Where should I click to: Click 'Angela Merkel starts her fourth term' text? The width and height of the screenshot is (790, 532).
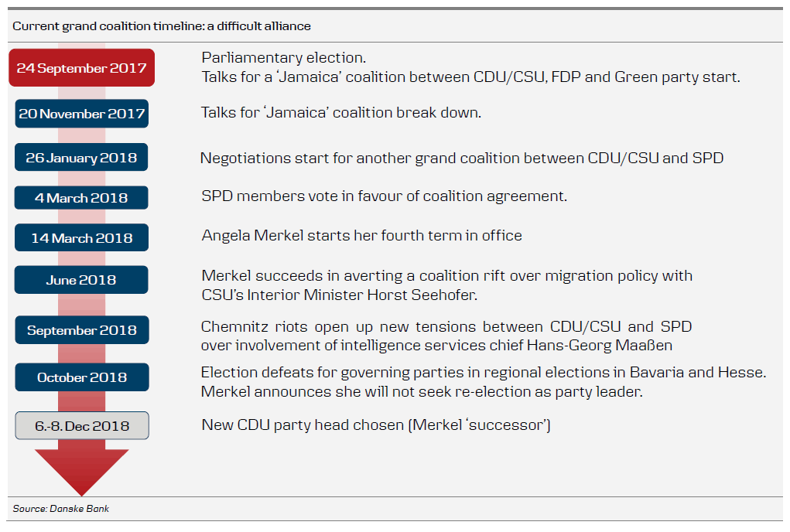pyautogui.click(x=361, y=235)
